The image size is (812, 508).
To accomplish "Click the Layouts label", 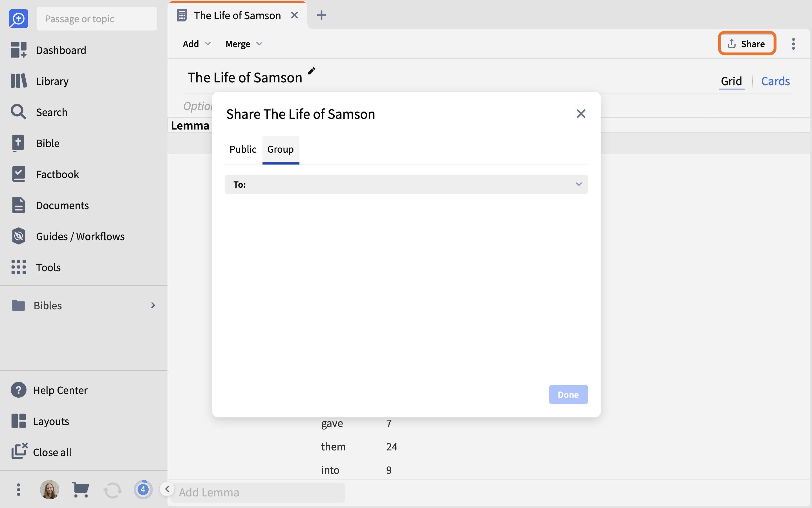I will point(51,421).
